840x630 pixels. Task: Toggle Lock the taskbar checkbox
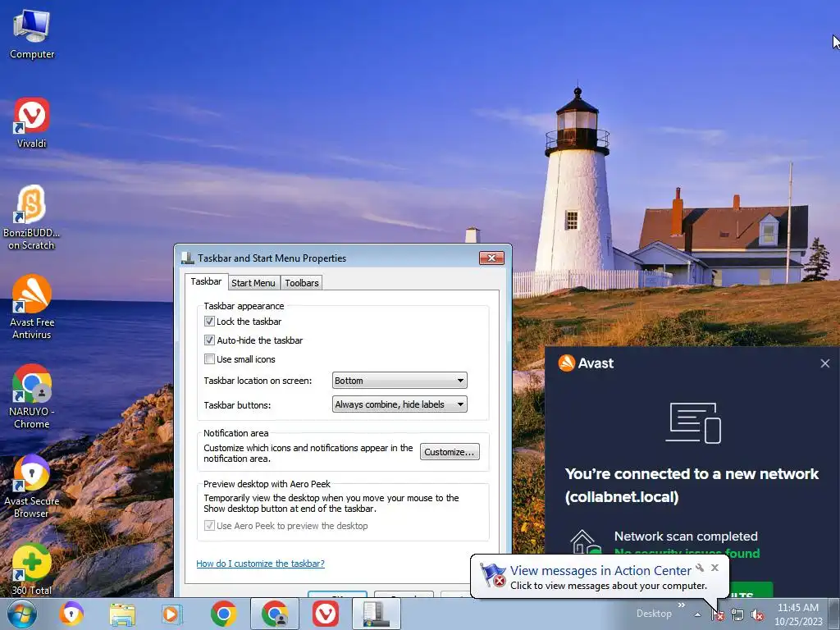point(209,322)
